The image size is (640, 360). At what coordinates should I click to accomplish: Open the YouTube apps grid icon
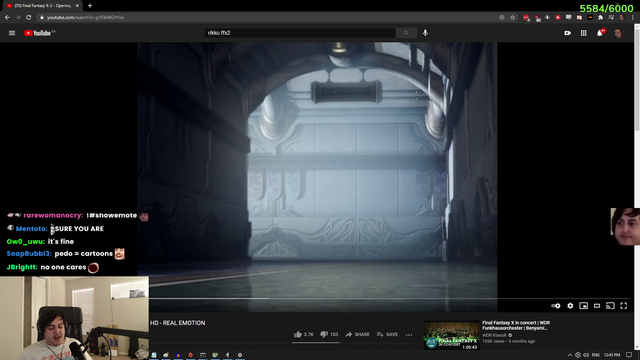[x=584, y=33]
